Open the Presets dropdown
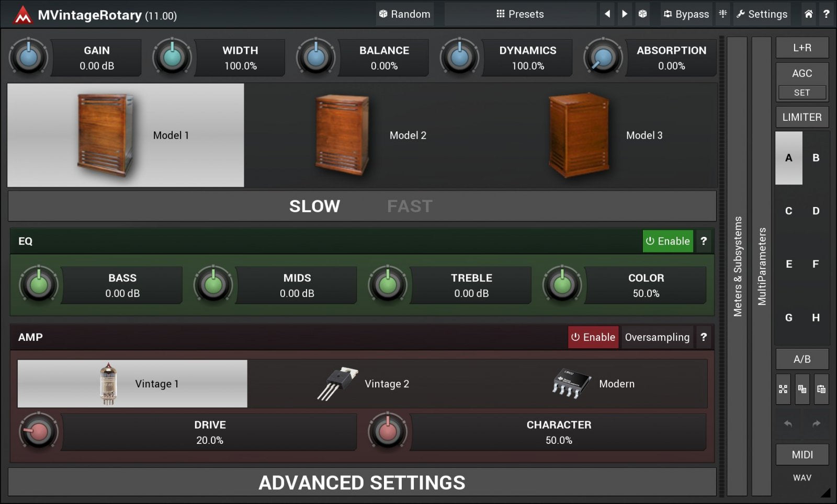Image resolution: width=837 pixels, height=504 pixels. [x=520, y=14]
